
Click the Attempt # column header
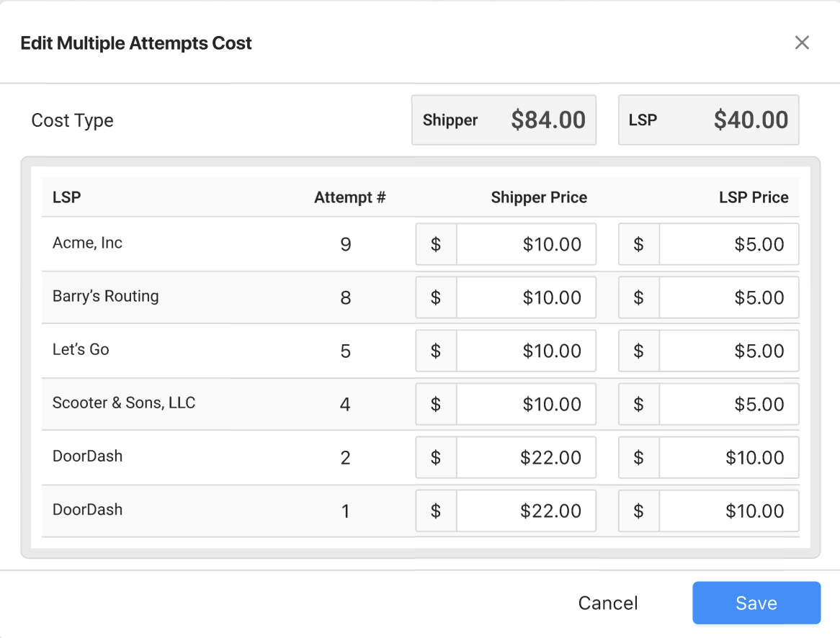coord(350,197)
